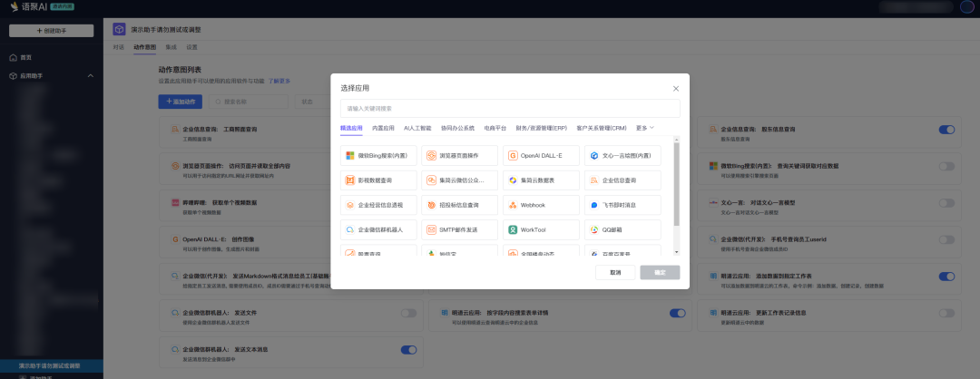Switch to the 对话 page tab
The width and height of the screenshot is (980, 379).
pyautogui.click(x=118, y=47)
